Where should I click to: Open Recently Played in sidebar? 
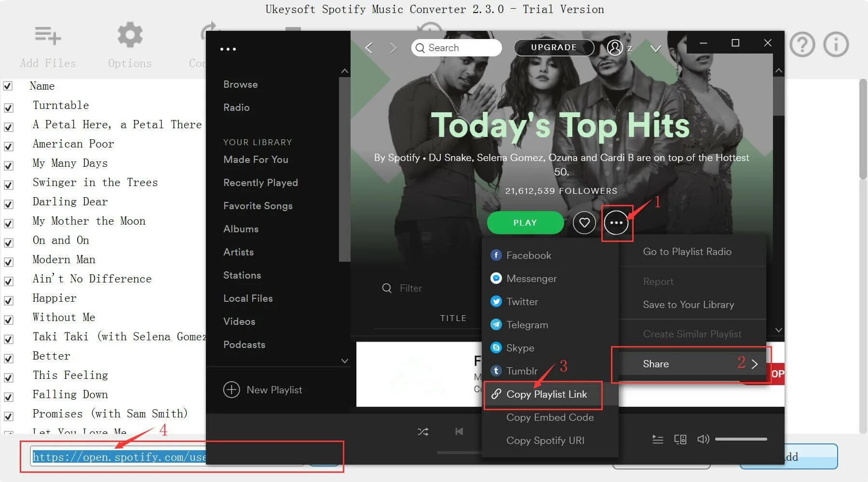pos(260,183)
